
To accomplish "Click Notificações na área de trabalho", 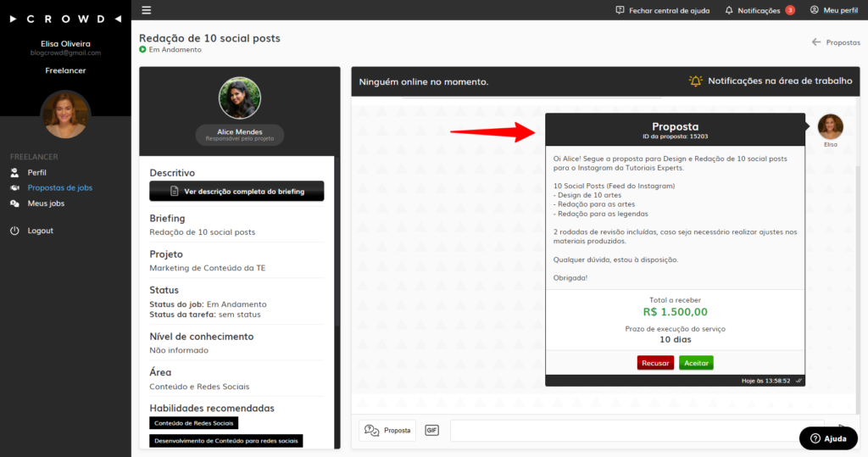I will click(771, 81).
